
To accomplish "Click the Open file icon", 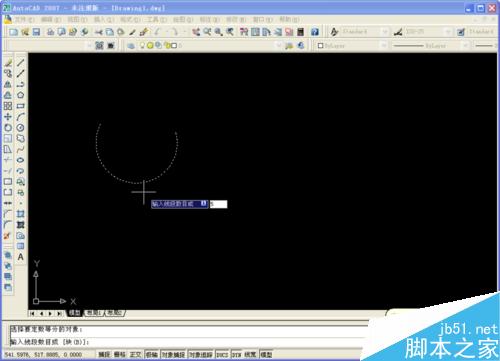I will tap(25, 32).
